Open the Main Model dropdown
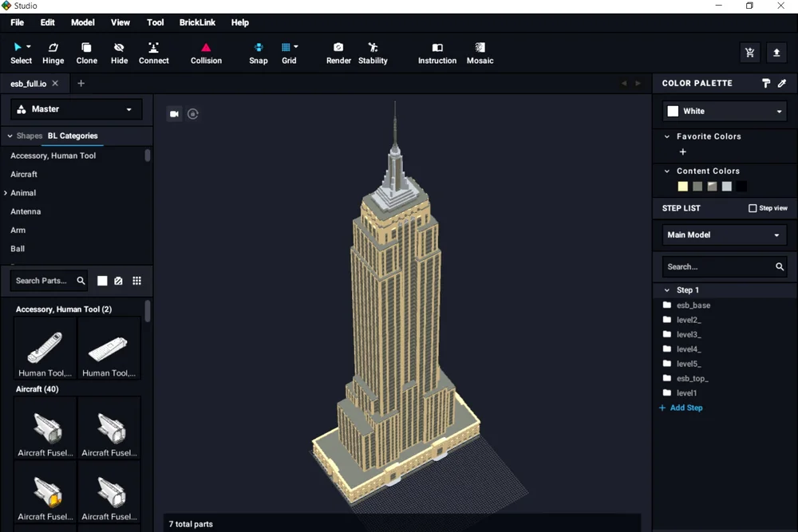 coord(723,234)
